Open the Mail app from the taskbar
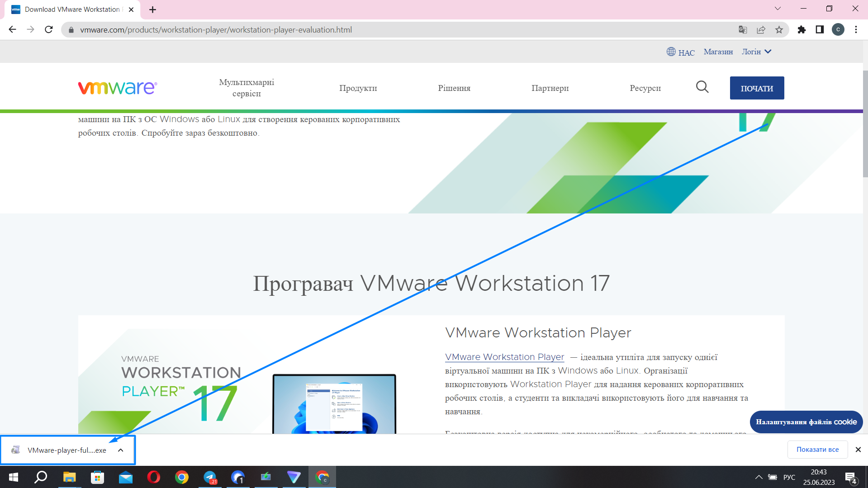 click(125, 477)
